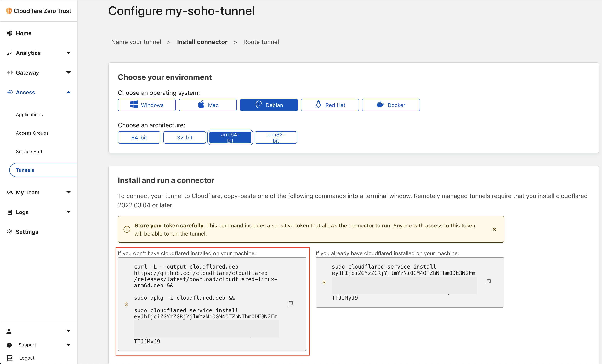Select Docker operating system
The image size is (602, 364).
coord(391,105)
